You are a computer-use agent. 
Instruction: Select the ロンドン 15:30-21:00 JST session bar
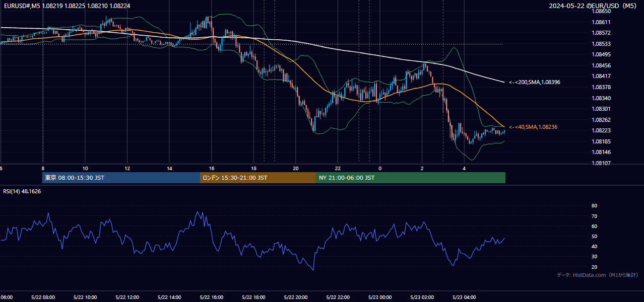pyautogui.click(x=258, y=178)
